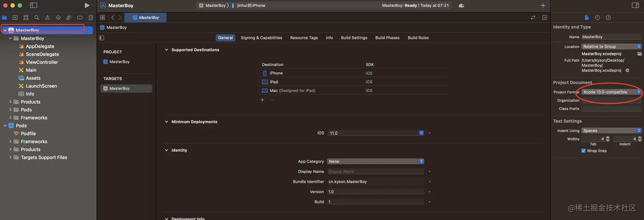Open the Debug navigator spray icon

pos(69,17)
